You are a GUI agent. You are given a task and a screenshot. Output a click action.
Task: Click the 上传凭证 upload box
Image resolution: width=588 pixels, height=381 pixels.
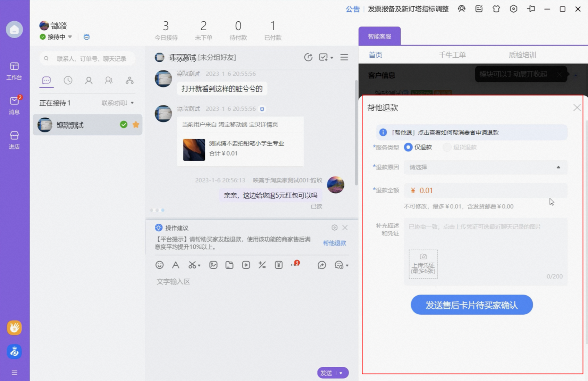423,264
